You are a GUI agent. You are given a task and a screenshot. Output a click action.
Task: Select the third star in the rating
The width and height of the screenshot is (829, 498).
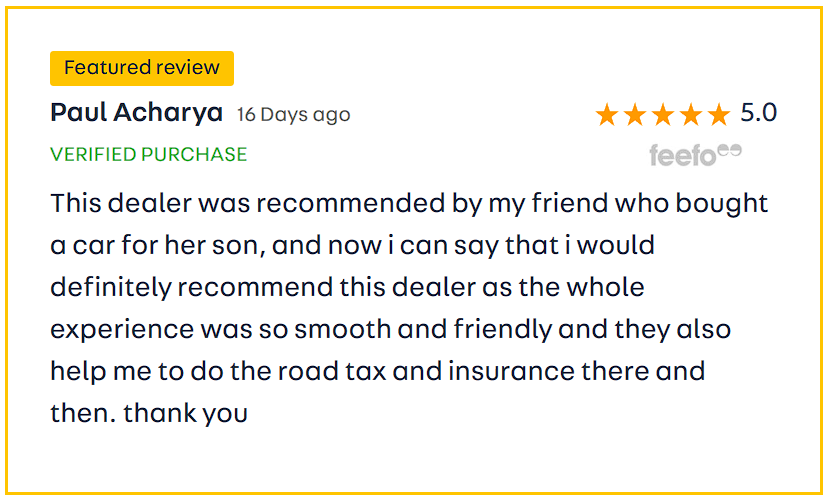(x=663, y=115)
